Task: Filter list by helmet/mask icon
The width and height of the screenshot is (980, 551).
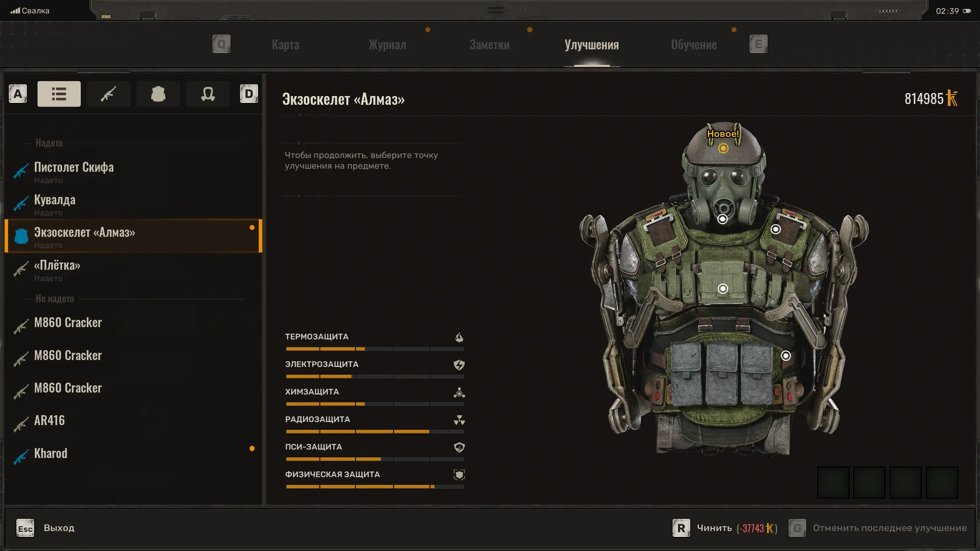Action: (208, 94)
